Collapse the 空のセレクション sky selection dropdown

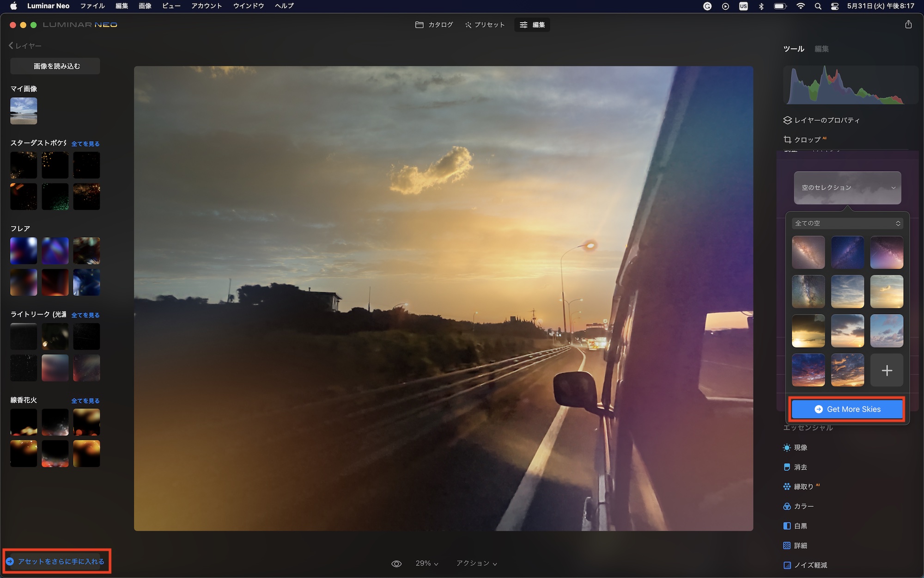pyautogui.click(x=847, y=188)
